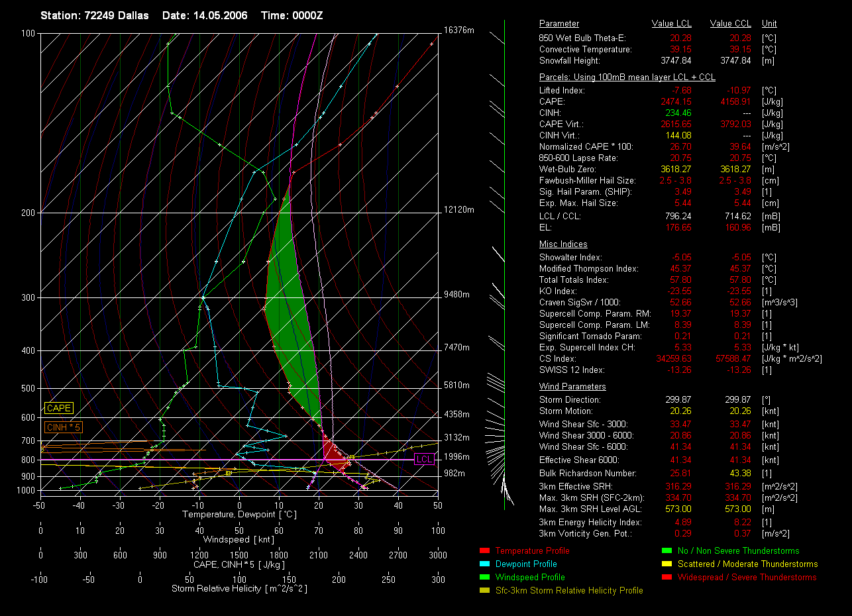Click the Station 72249 Dallas title text
Image resolution: width=852 pixels, height=616 pixels.
[x=95, y=15]
